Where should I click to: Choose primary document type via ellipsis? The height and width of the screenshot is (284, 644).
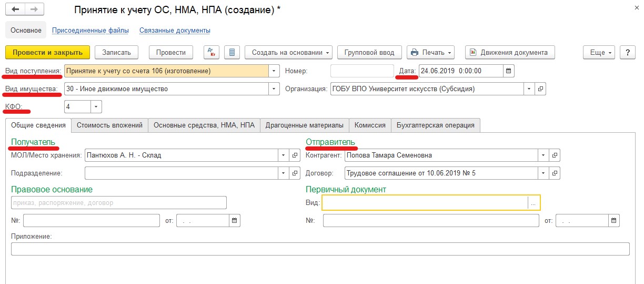[x=534, y=203]
